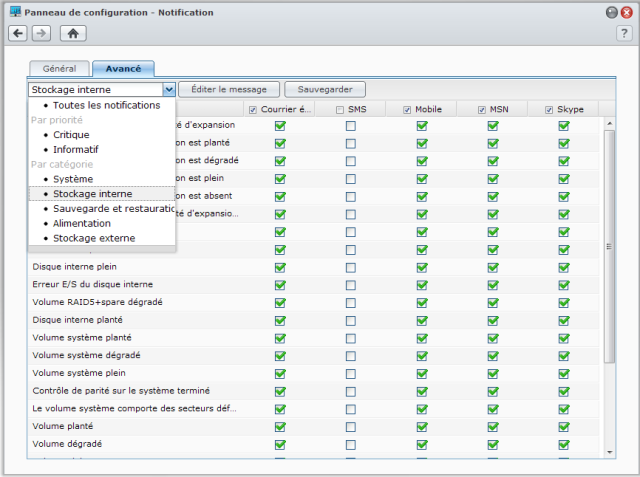The width and height of the screenshot is (640, 477).
Task: Toggle the Courrier column header checkbox
Action: pos(253,109)
